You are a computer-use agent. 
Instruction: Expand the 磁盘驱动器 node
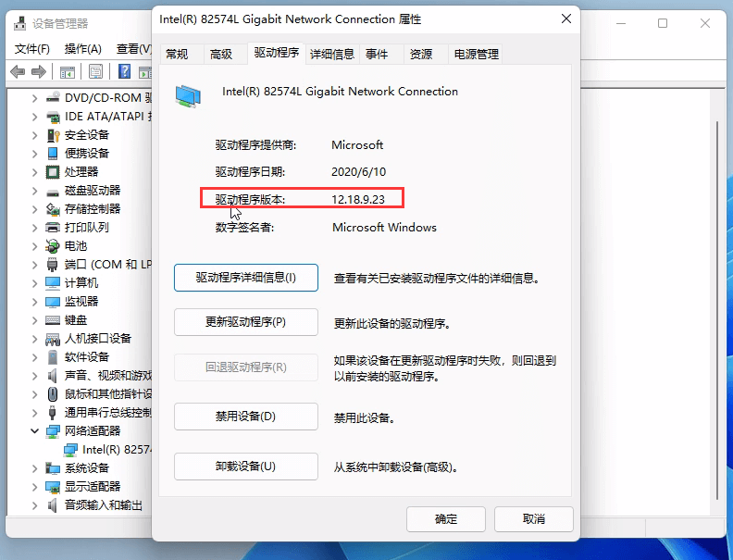[x=34, y=191]
